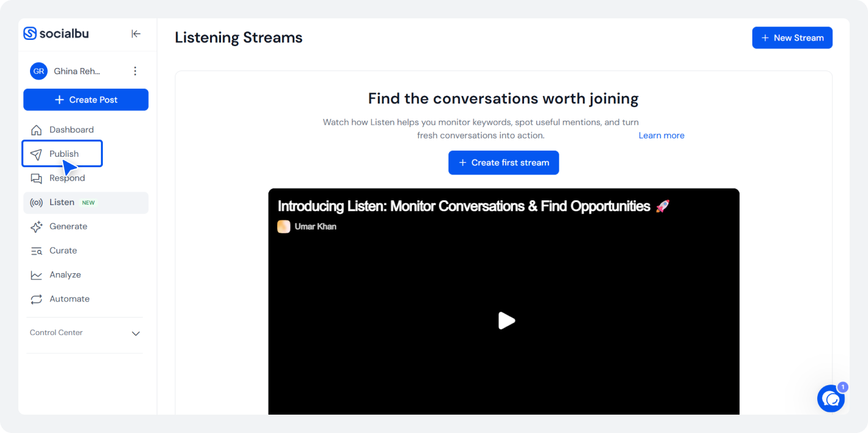Click the Listening Streams heading
Screen dimensions: 868x433
(239, 37)
